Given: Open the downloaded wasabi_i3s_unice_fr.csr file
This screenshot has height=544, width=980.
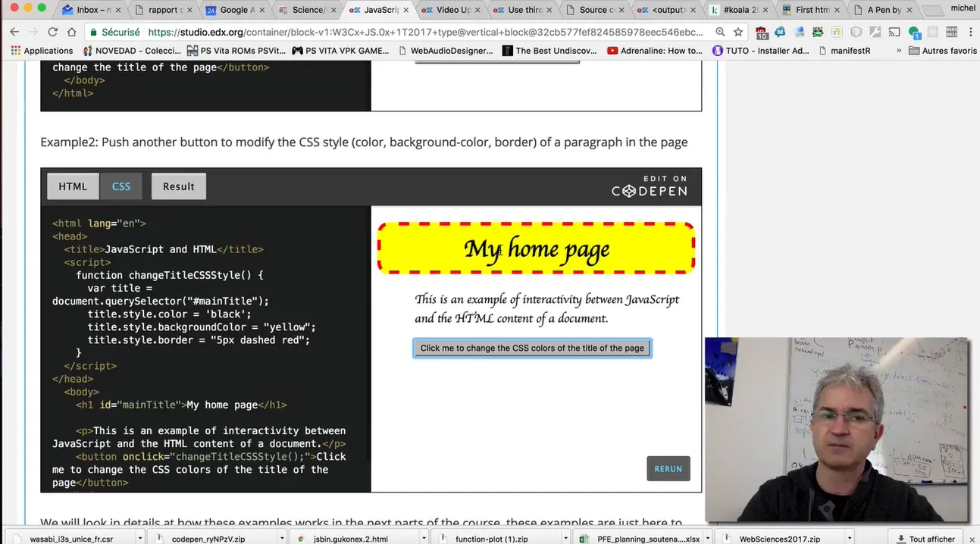Looking at the screenshot, I should [x=70, y=539].
